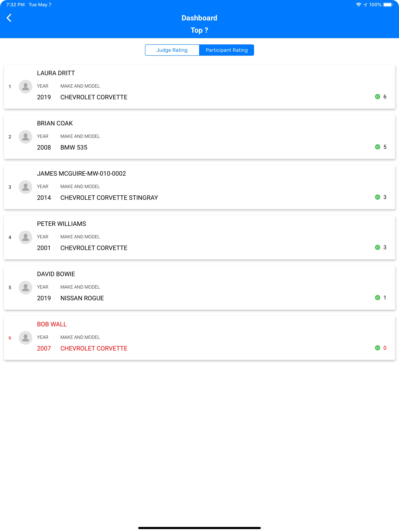Switch to Judge Rating tab

pyautogui.click(x=172, y=50)
